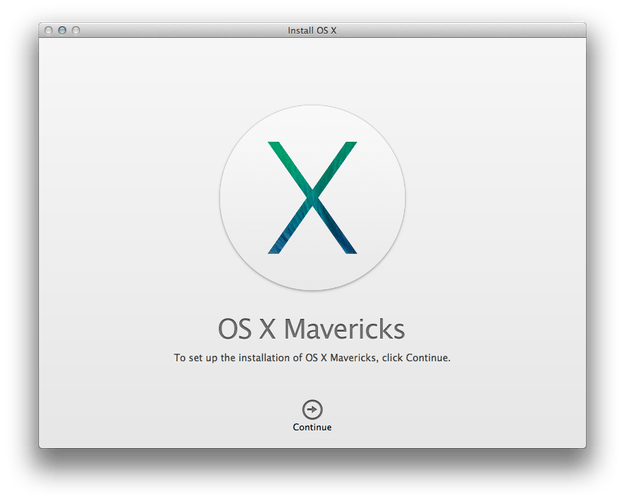Click the Continue arrow icon

(312, 409)
